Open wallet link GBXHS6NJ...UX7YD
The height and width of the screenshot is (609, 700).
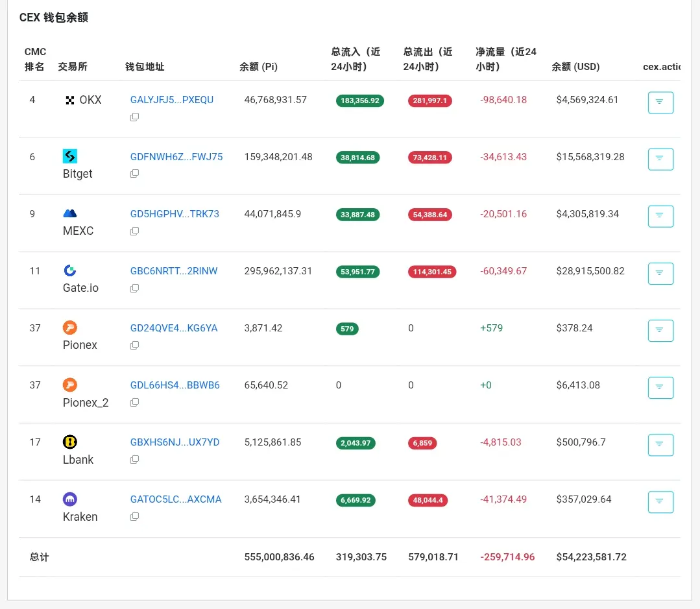coord(175,442)
